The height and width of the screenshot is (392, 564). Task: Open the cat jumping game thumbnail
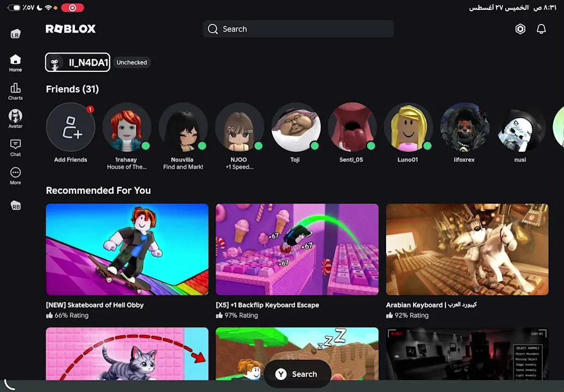127,353
